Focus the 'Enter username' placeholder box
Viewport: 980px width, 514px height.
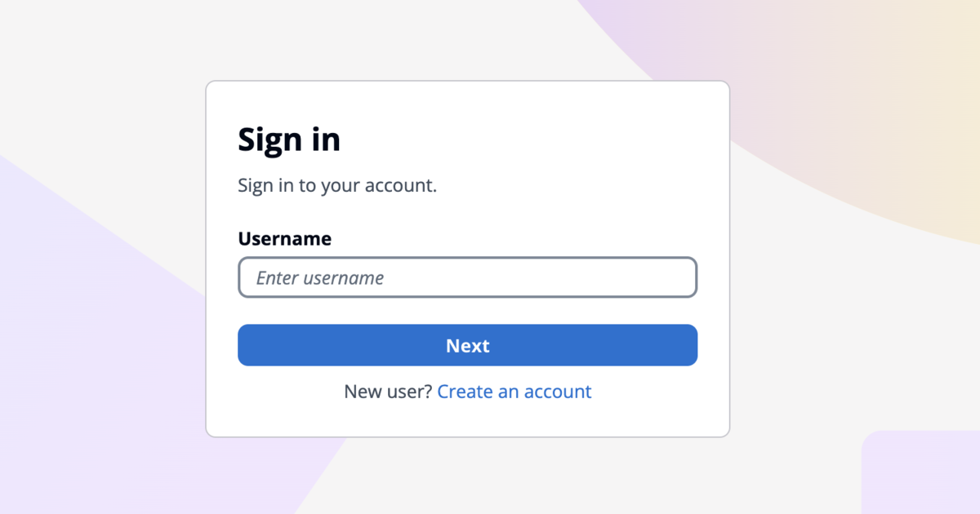(x=467, y=277)
